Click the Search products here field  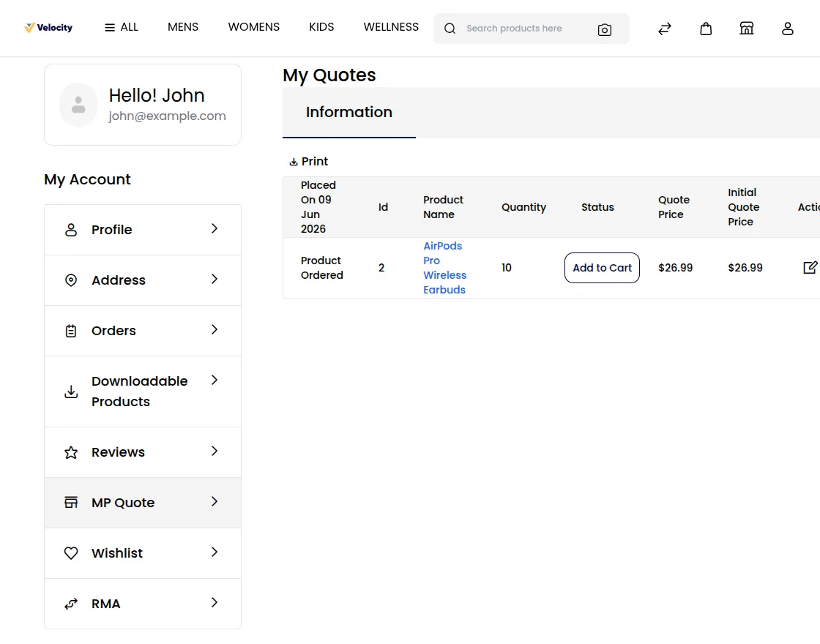[x=526, y=29]
